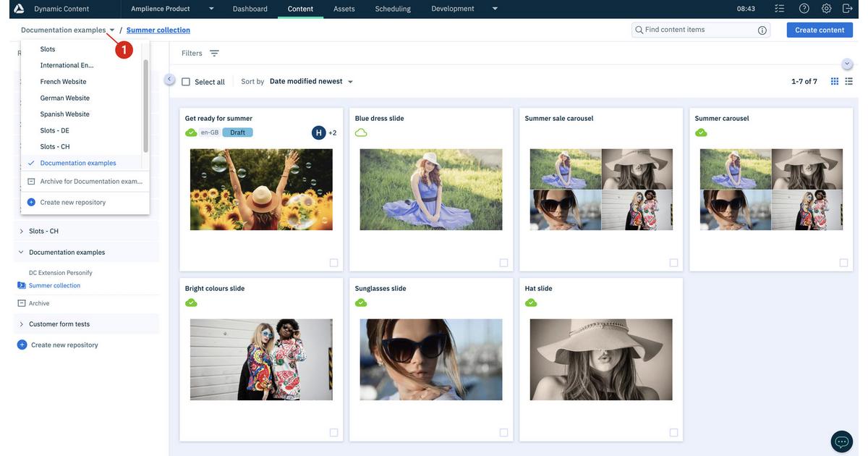The height and width of the screenshot is (456, 868).
Task: Click the Draft status label
Action: coord(237,132)
